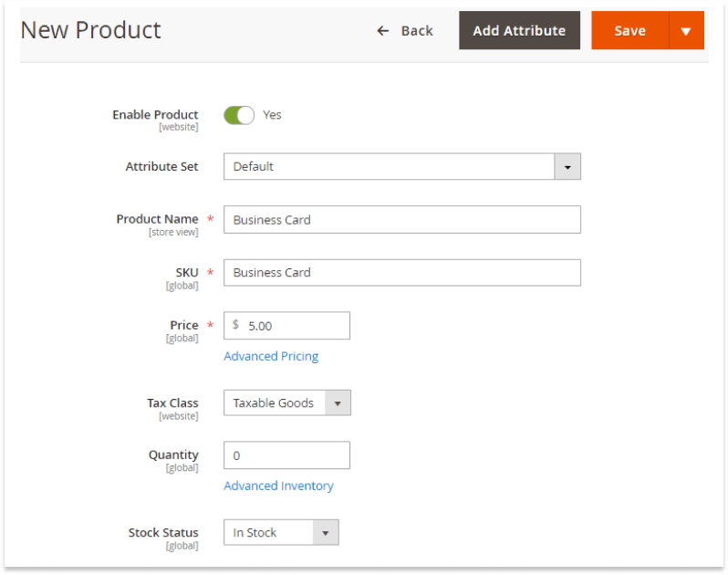Click the New Product page title

[x=91, y=31]
